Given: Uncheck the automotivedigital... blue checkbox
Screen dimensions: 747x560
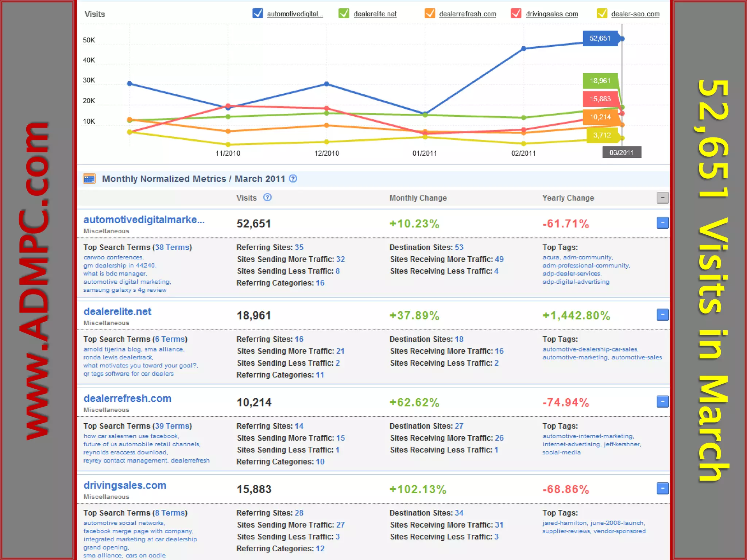Looking at the screenshot, I should [x=258, y=13].
